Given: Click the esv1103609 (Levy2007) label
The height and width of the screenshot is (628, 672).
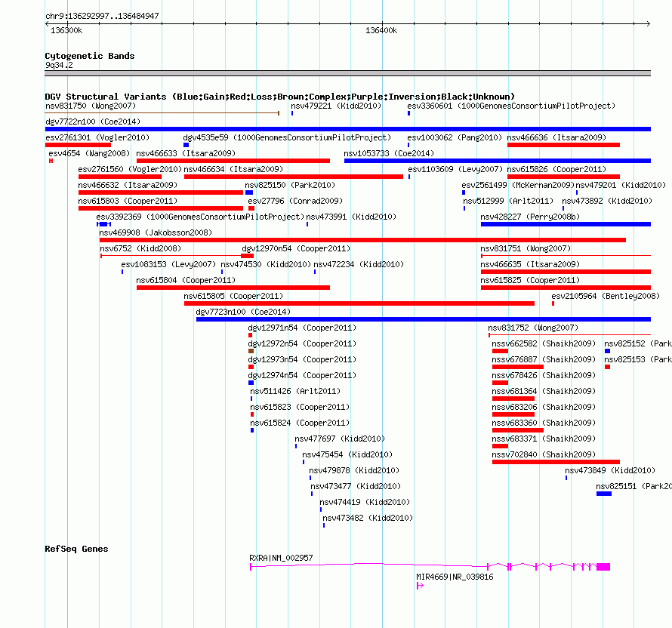Looking at the screenshot, I should (455, 169).
